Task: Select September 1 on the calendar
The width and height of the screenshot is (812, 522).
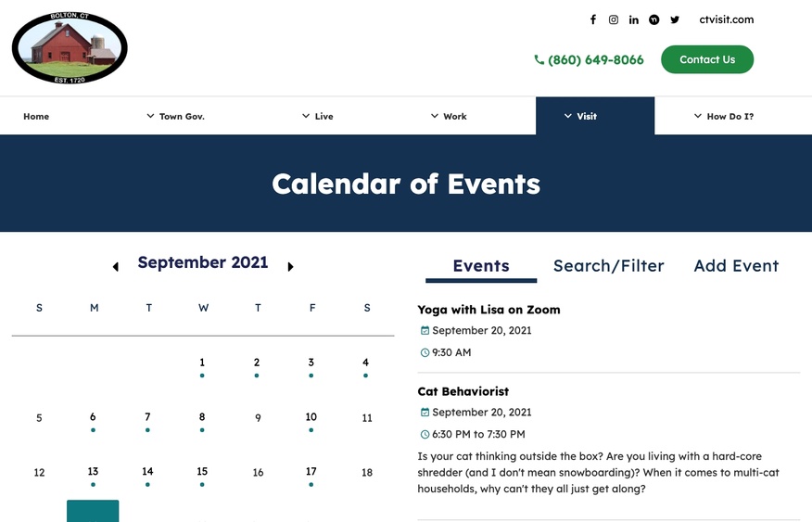Action: point(202,363)
